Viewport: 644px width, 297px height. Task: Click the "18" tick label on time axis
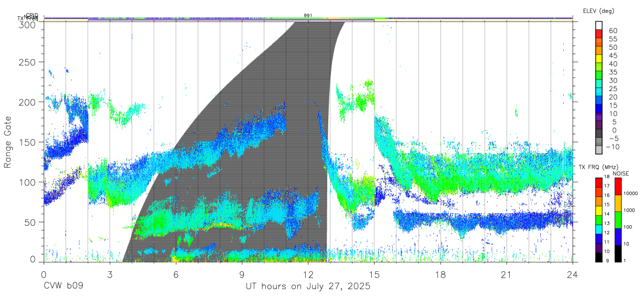(x=441, y=275)
